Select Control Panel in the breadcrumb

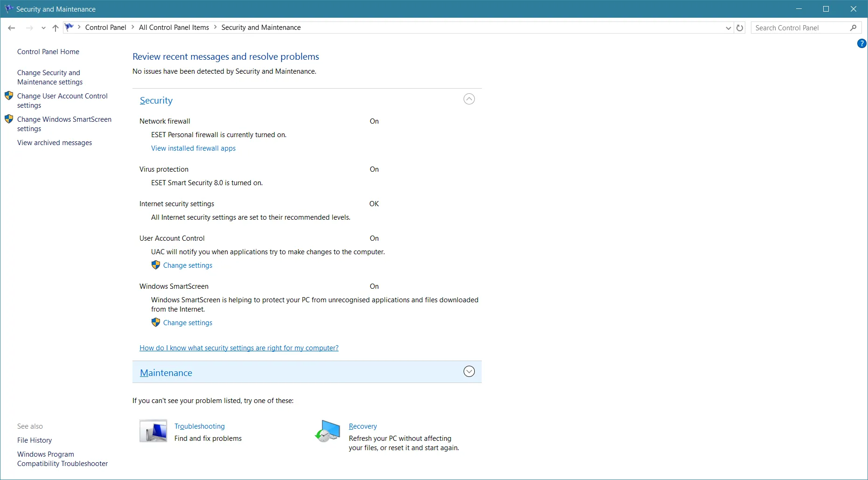[105, 28]
